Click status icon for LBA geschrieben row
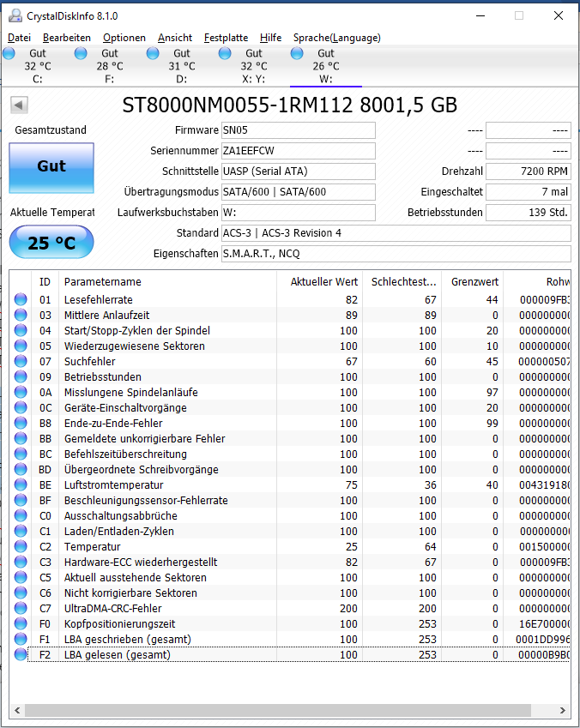Viewport: 580px width, 728px height. click(21, 639)
